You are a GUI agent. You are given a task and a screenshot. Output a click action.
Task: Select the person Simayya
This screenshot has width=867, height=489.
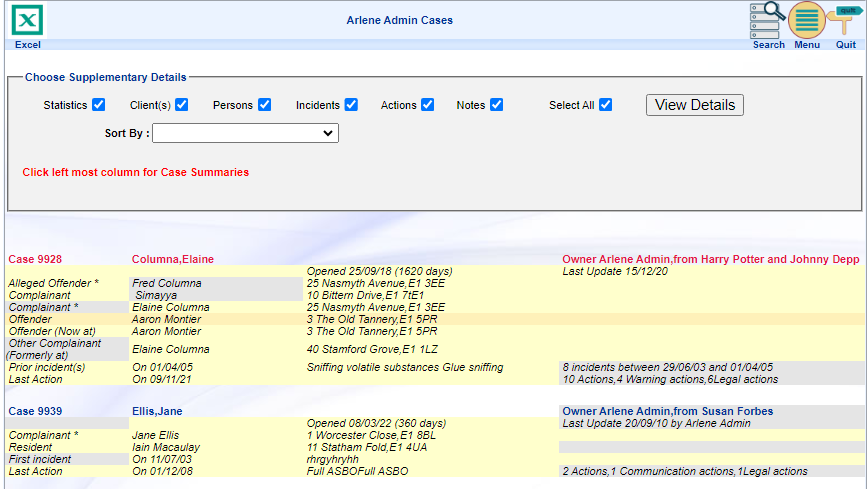pyautogui.click(x=156, y=295)
